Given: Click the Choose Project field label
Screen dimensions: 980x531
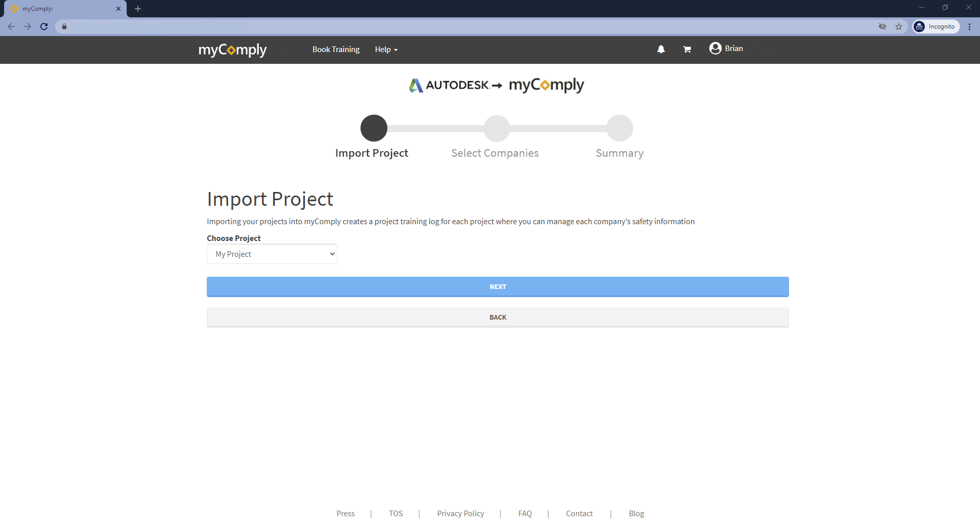Looking at the screenshot, I should click(x=234, y=238).
